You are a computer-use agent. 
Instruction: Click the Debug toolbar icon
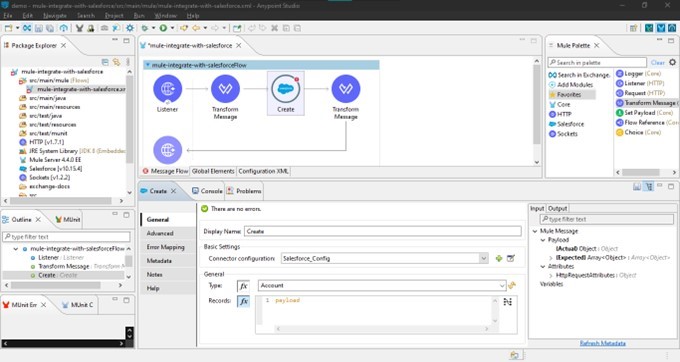pyautogui.click(x=145, y=28)
